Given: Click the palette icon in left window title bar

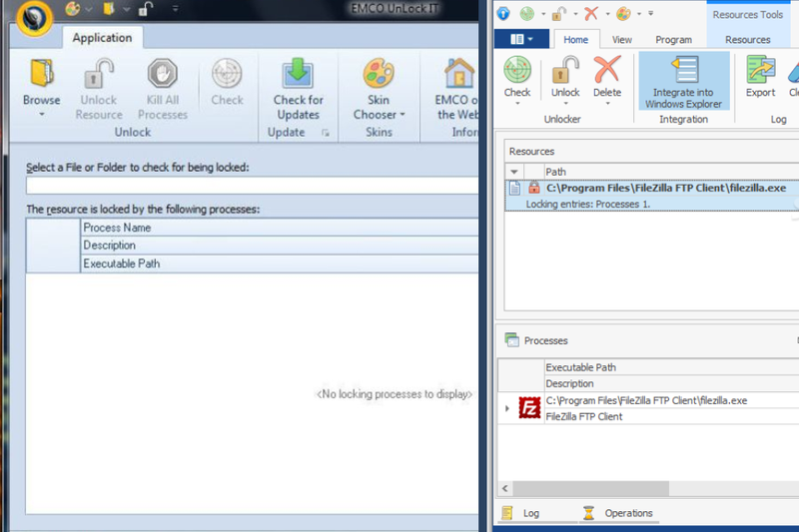Looking at the screenshot, I should [x=73, y=9].
